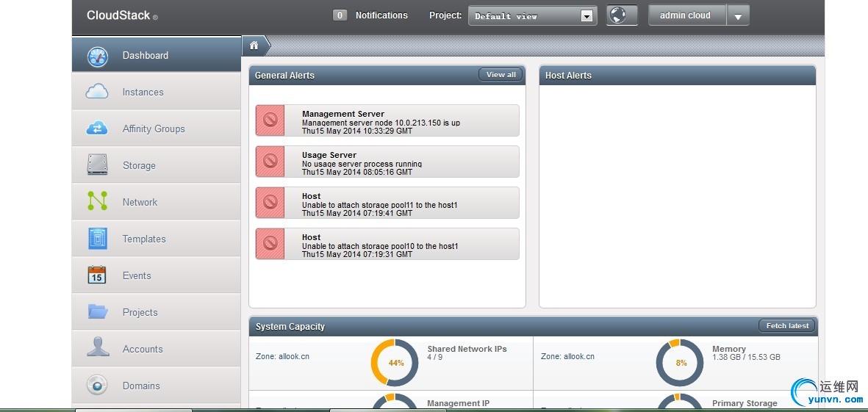The width and height of the screenshot is (868, 412).
Task: Click the Memory 8% donut chart
Action: tap(681, 363)
